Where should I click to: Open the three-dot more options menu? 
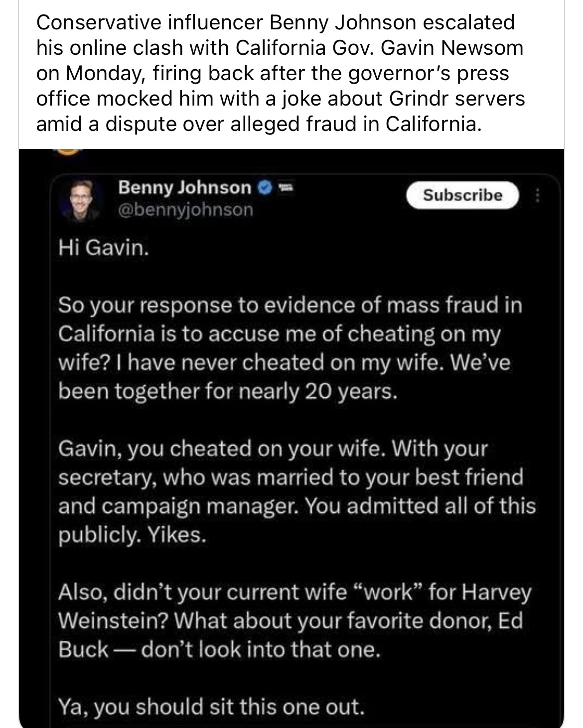click(x=538, y=195)
